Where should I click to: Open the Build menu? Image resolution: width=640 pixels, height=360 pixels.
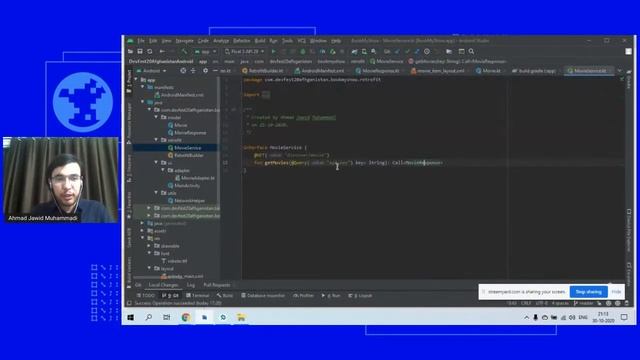260,41
